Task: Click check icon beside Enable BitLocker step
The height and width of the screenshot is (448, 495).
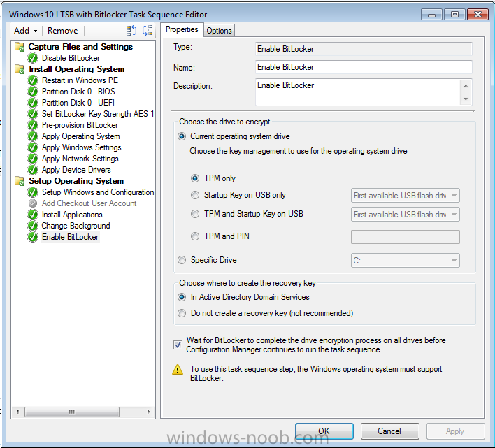Action: 33,237
